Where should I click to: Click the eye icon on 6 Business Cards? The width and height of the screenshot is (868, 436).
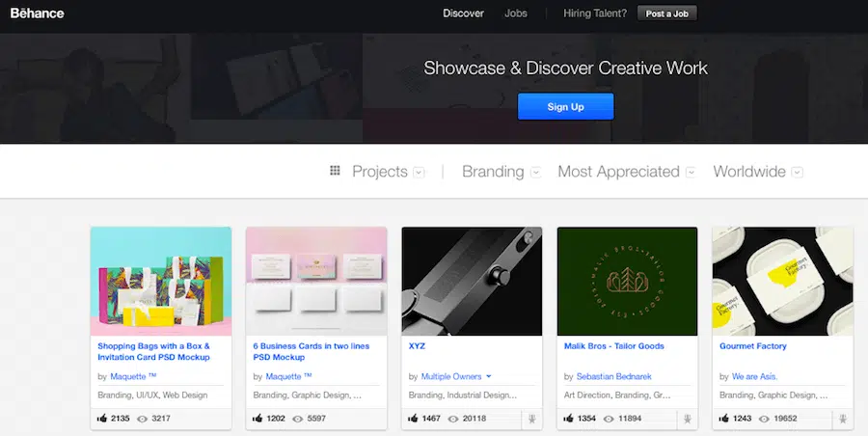(298, 419)
